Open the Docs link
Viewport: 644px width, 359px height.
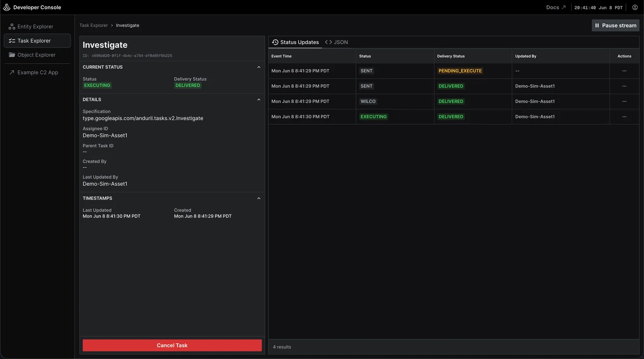click(x=556, y=7)
